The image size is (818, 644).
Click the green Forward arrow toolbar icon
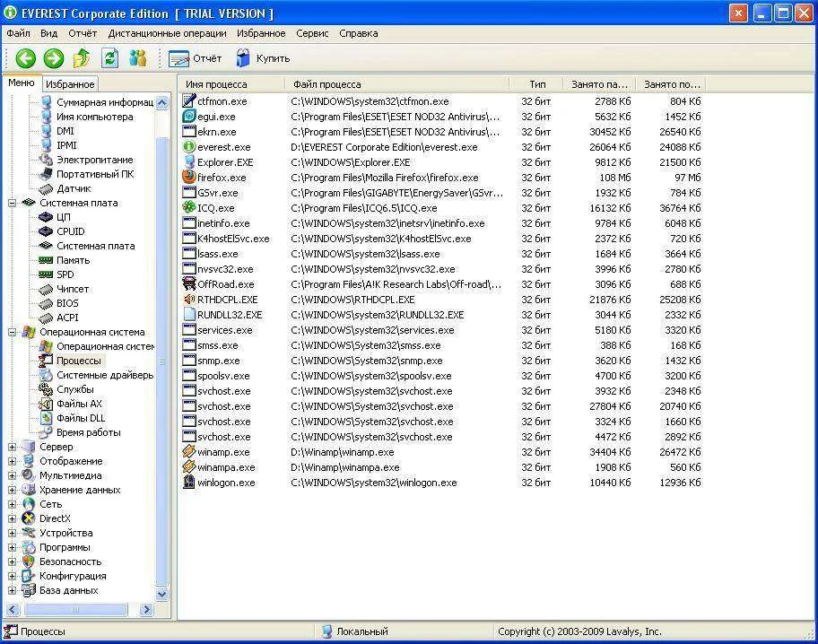53,58
